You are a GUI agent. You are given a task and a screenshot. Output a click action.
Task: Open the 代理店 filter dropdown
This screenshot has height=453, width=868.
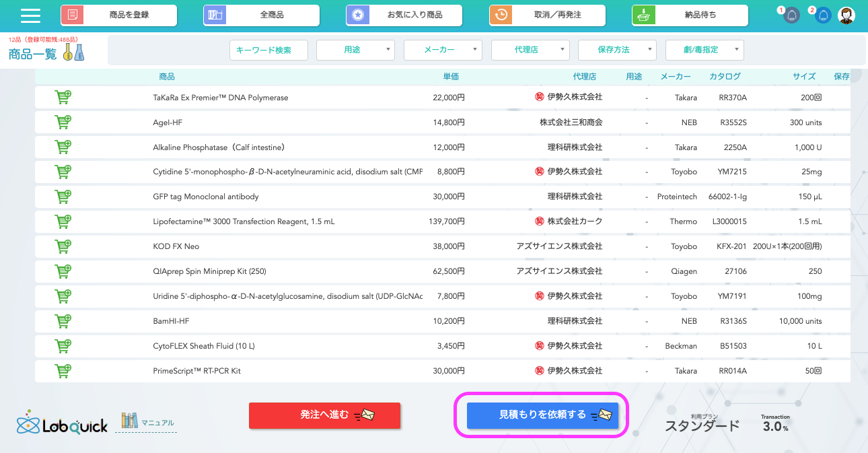click(530, 50)
